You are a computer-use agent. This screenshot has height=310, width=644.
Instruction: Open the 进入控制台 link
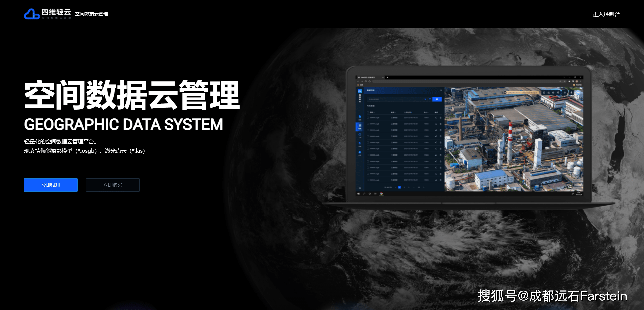(606, 14)
